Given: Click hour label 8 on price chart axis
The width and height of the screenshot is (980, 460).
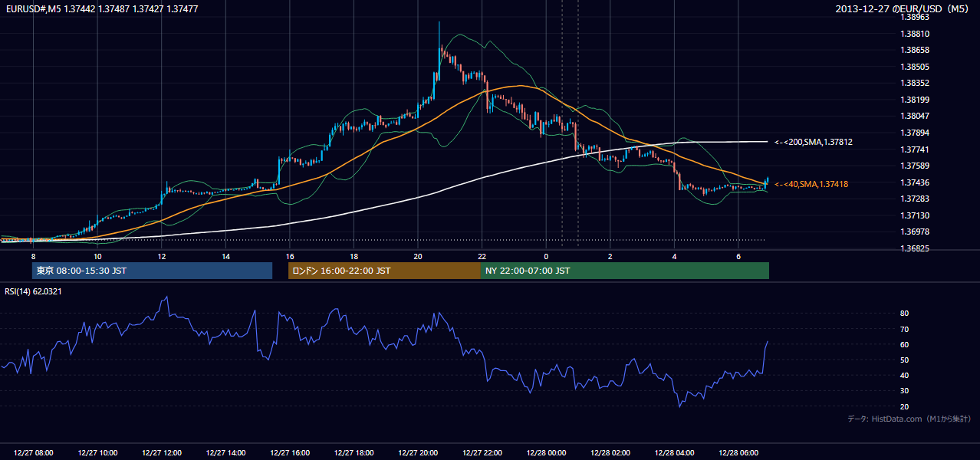Looking at the screenshot, I should click(34, 256).
